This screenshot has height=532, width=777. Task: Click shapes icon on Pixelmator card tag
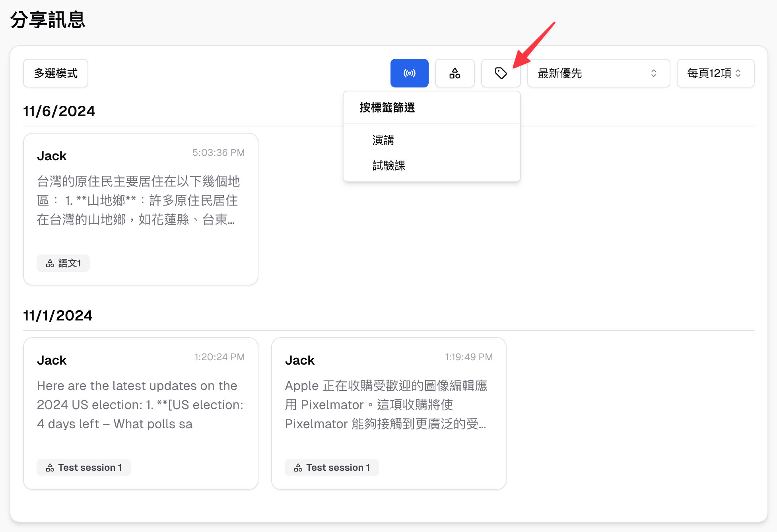point(298,468)
